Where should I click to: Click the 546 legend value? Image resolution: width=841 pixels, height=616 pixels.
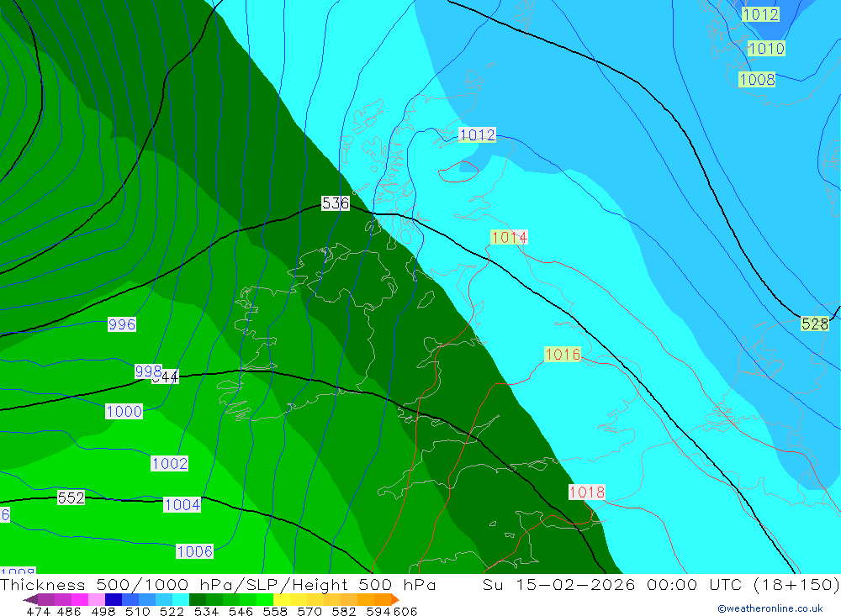[241, 611]
